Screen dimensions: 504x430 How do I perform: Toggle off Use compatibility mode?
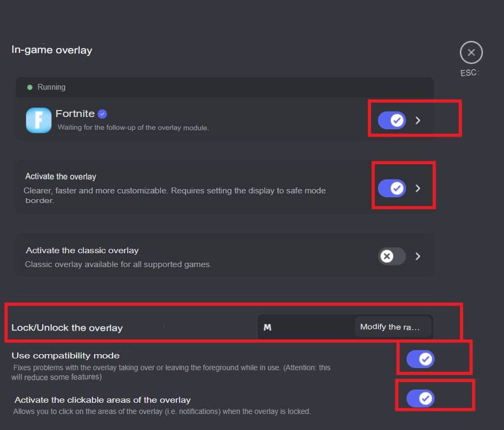click(420, 359)
